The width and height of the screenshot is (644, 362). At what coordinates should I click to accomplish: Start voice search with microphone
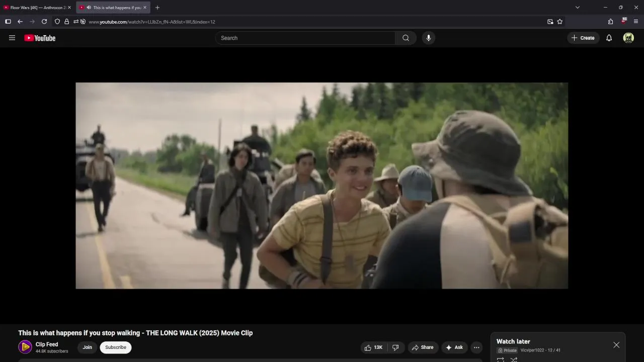428,38
